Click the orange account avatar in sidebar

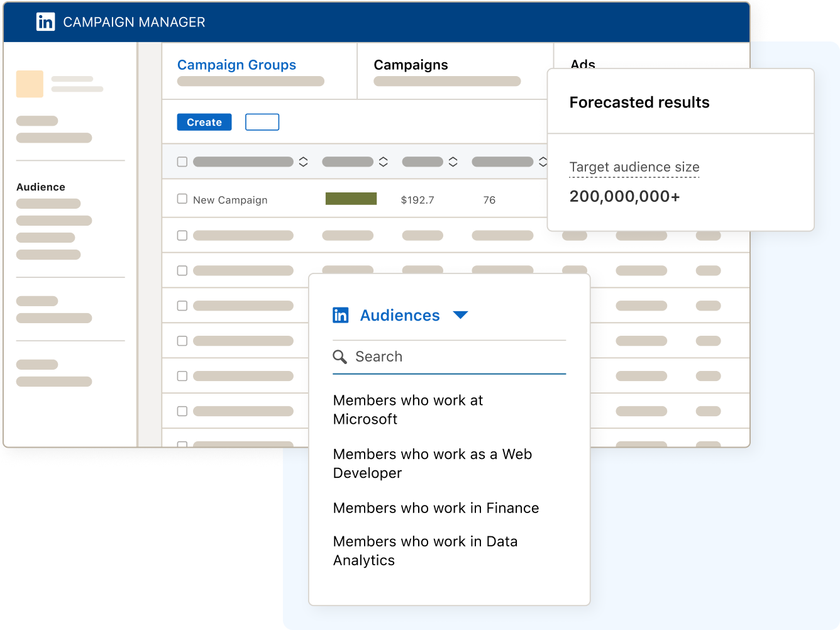[x=30, y=84]
